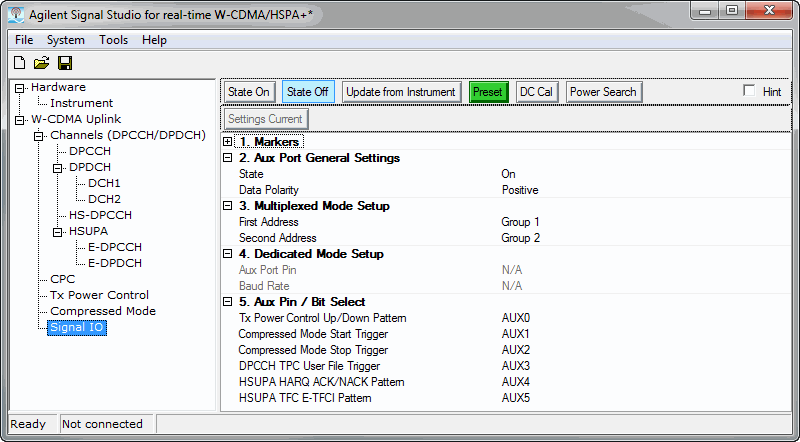
Task: Collapse the Channels (DPCCH/DPDCH) node
Action: coord(39,136)
